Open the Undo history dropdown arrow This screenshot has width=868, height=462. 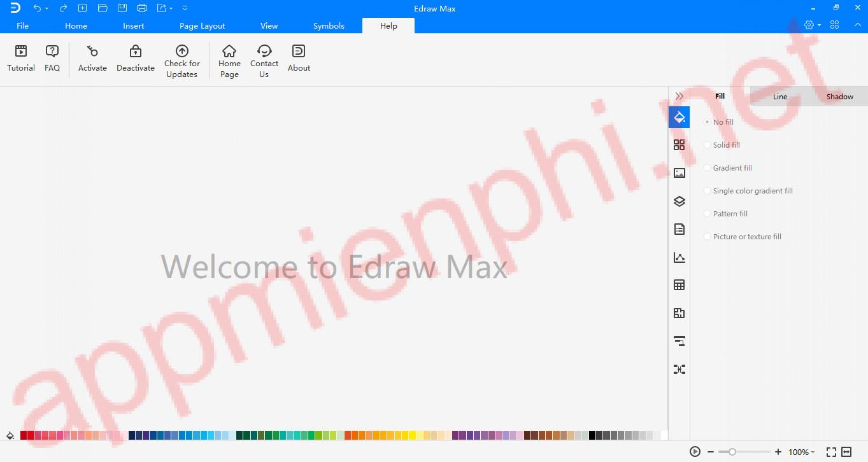(x=47, y=9)
